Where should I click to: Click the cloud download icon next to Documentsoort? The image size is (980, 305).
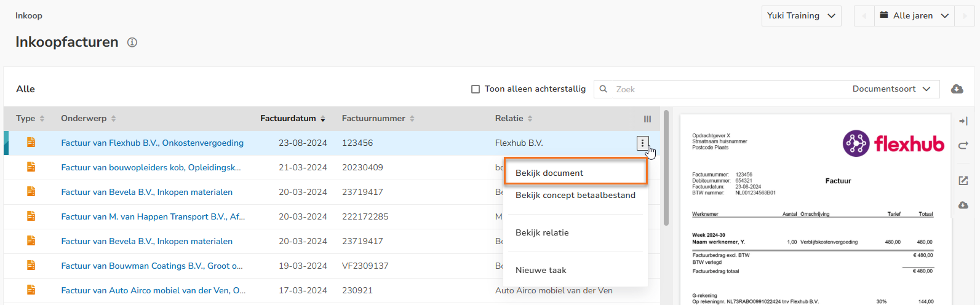tap(957, 89)
